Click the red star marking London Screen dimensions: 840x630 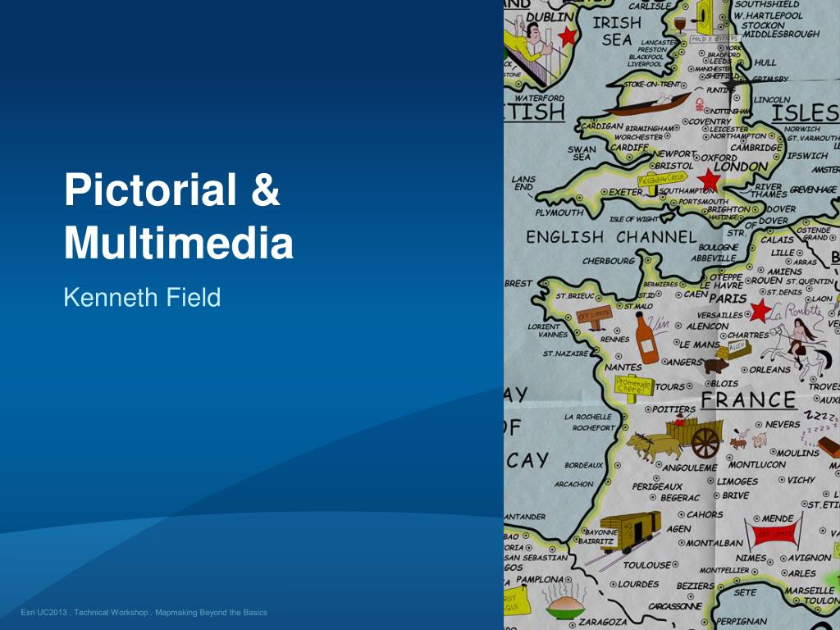(x=710, y=180)
